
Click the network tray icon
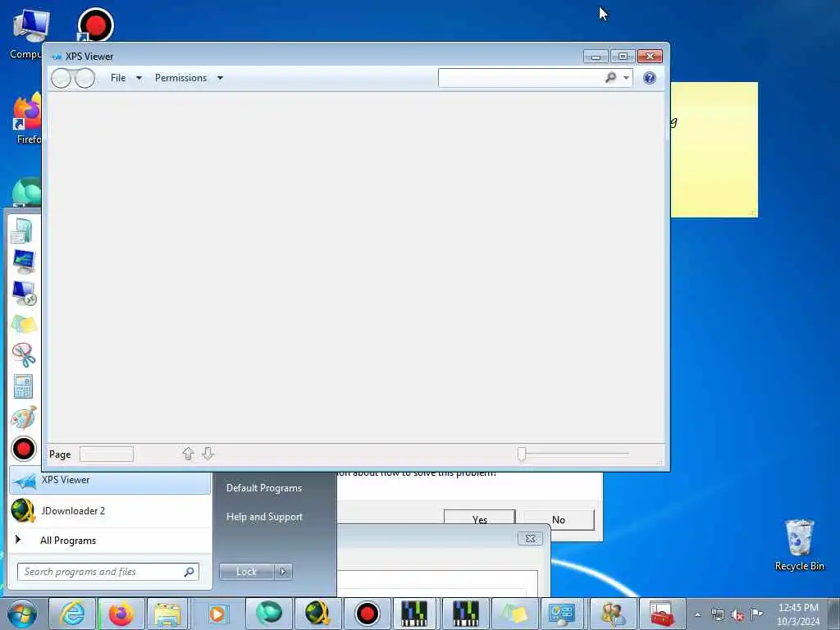718,614
